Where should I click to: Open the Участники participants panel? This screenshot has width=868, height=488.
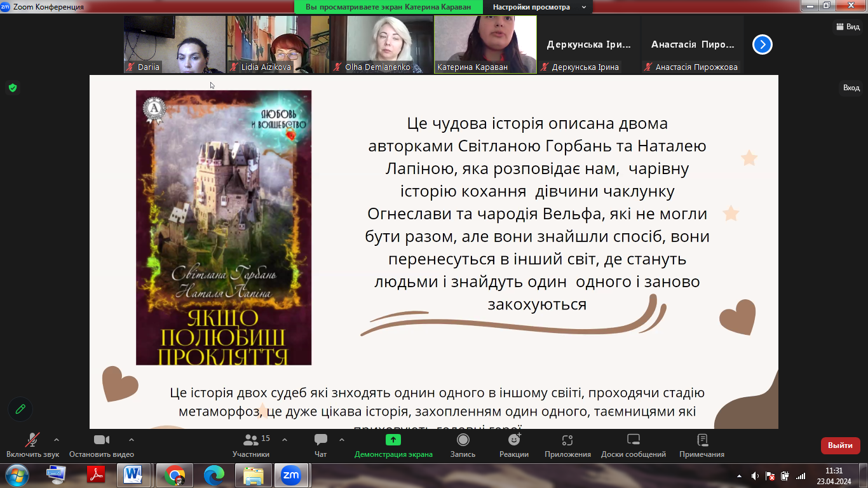(251, 445)
